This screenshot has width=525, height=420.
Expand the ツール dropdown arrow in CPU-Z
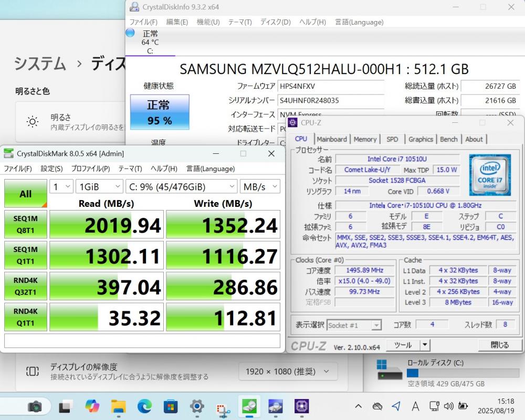pyautogui.click(x=425, y=345)
